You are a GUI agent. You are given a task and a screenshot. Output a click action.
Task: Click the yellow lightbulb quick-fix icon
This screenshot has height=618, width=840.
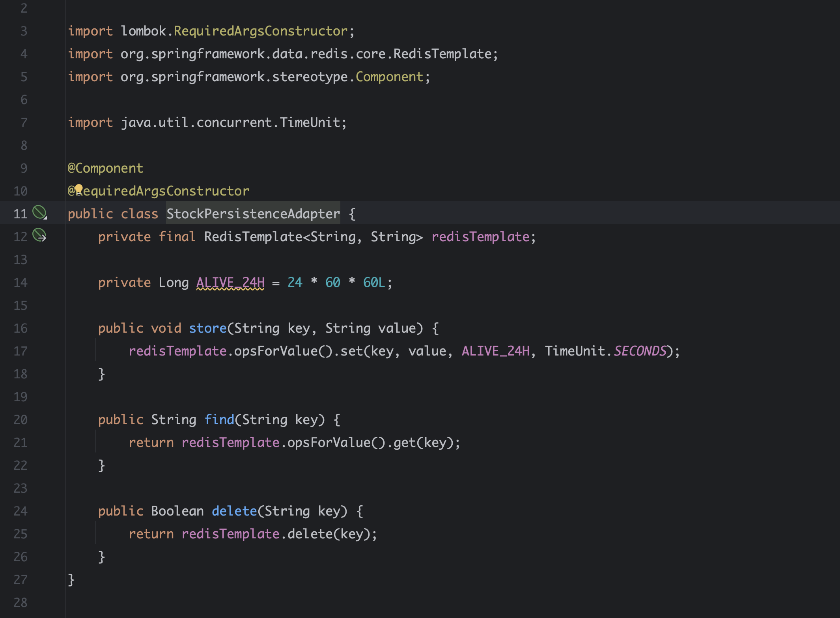(x=79, y=189)
